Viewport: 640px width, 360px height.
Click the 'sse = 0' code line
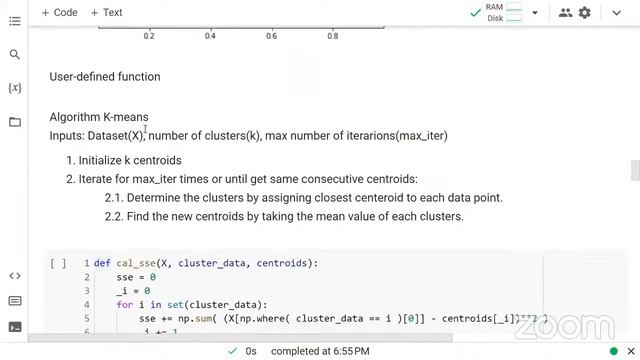[136, 277]
